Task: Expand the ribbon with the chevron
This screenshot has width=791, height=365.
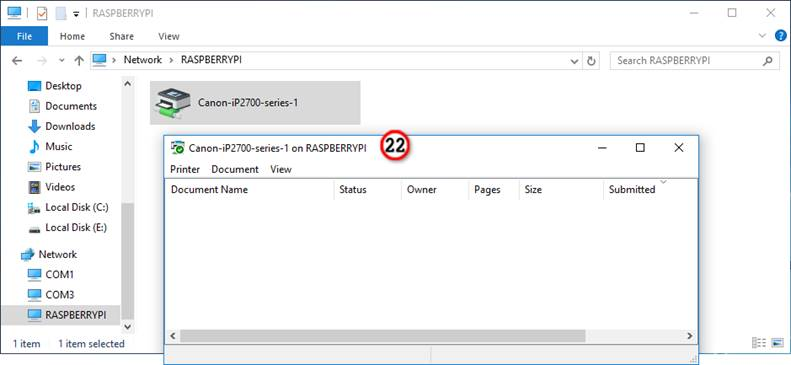Action: 762,35
